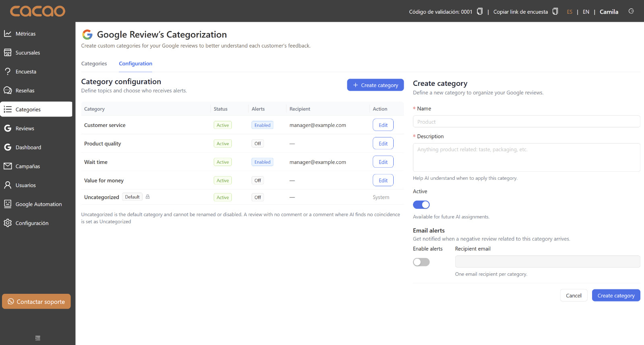Edit the Customer service category
Image resolution: width=644 pixels, height=345 pixels.
click(x=383, y=125)
